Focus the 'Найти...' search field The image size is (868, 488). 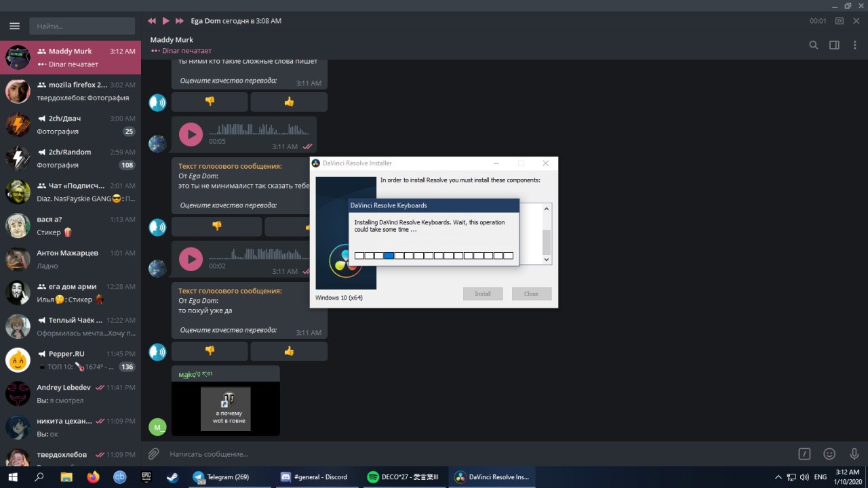pos(82,26)
